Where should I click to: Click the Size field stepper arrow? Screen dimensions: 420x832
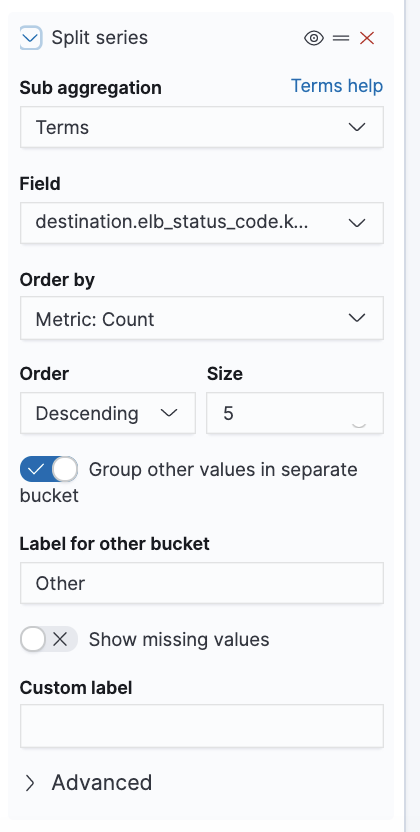359,424
